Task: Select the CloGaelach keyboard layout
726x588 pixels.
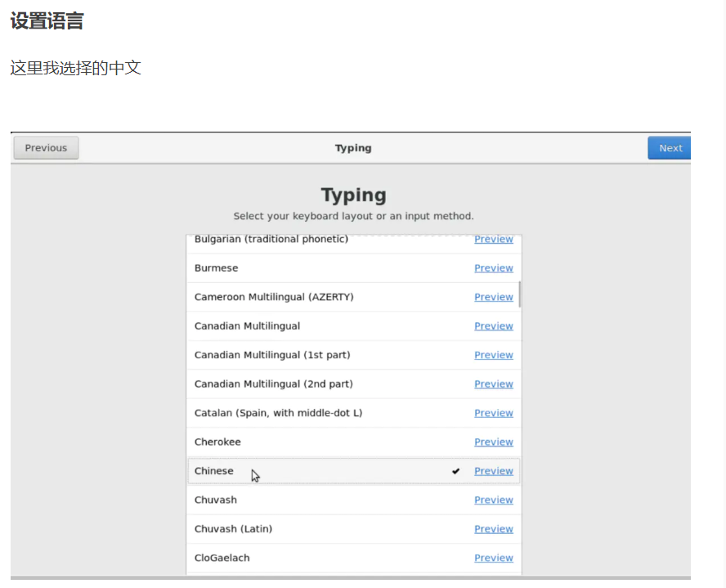Action: tap(354, 558)
